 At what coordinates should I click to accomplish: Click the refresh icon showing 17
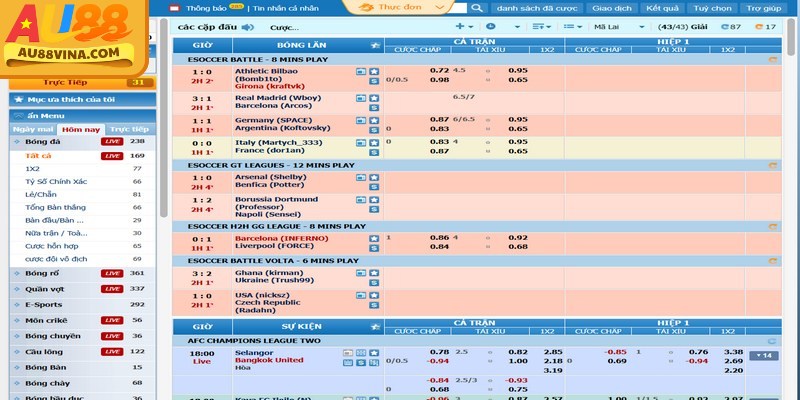tap(765, 27)
